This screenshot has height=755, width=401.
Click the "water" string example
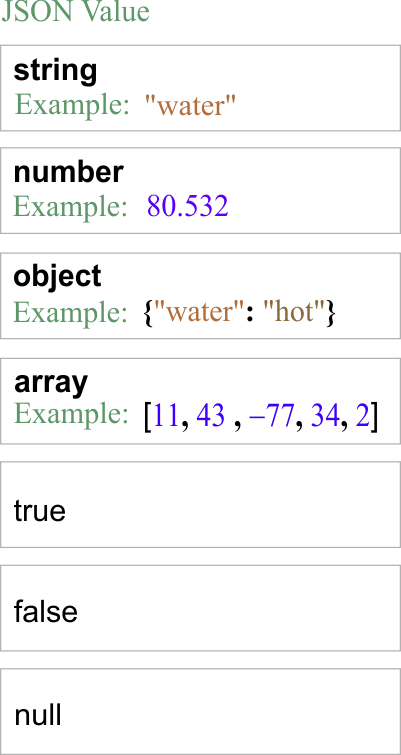191,105
